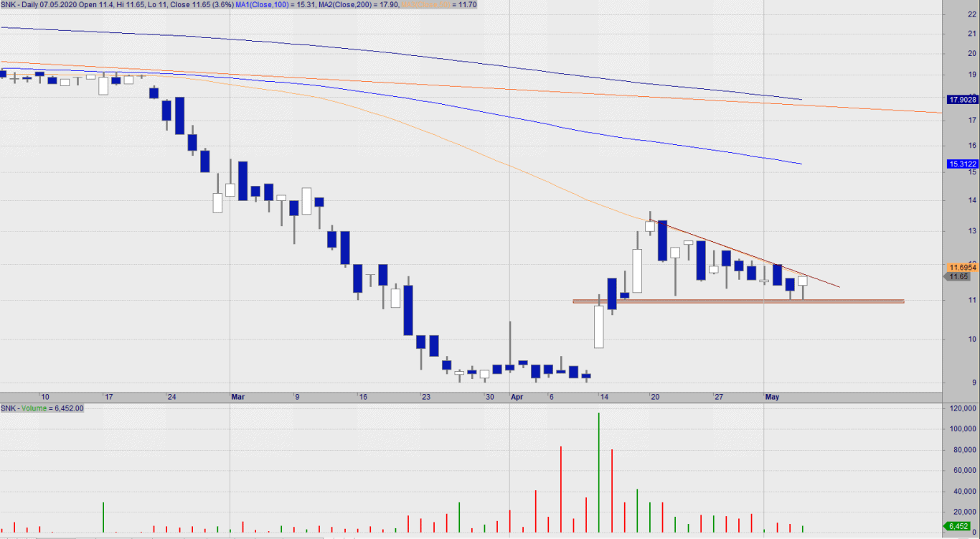Select the 17.9028 price tag on axis
This screenshot has height=539, width=980.
(x=963, y=100)
